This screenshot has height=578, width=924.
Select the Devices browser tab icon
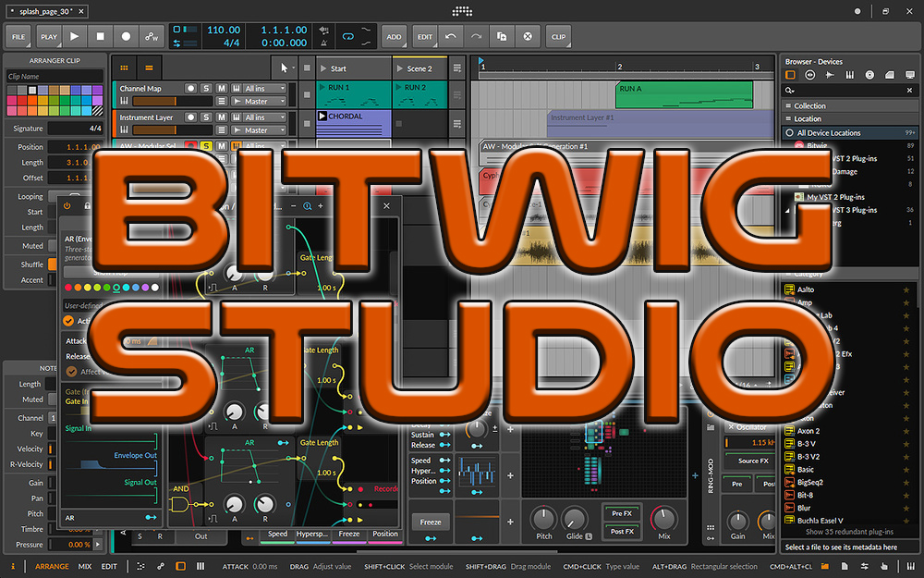790,75
